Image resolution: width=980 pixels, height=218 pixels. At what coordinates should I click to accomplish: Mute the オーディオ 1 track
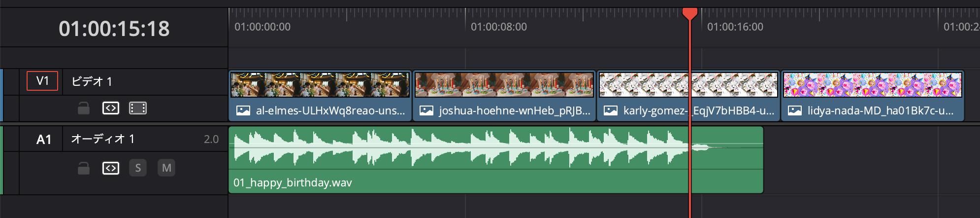(166, 168)
